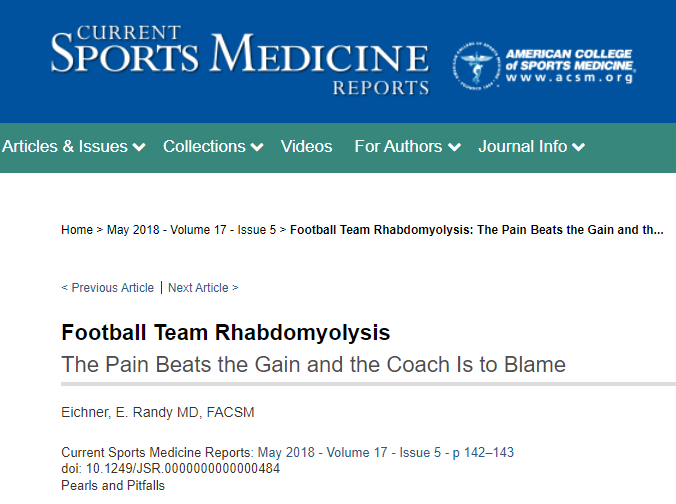This screenshot has width=676, height=504.
Task: Select the For Authors menu label
Action: point(398,147)
